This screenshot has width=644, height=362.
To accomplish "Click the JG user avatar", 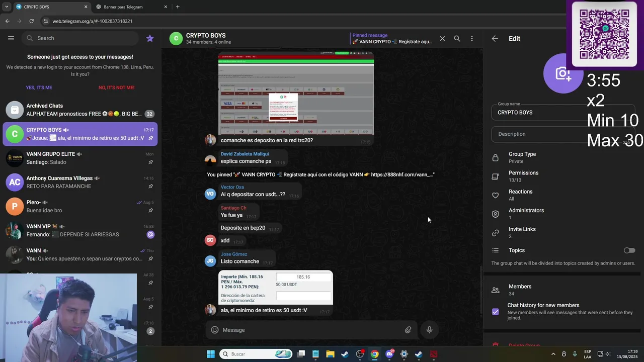I will 210,261.
